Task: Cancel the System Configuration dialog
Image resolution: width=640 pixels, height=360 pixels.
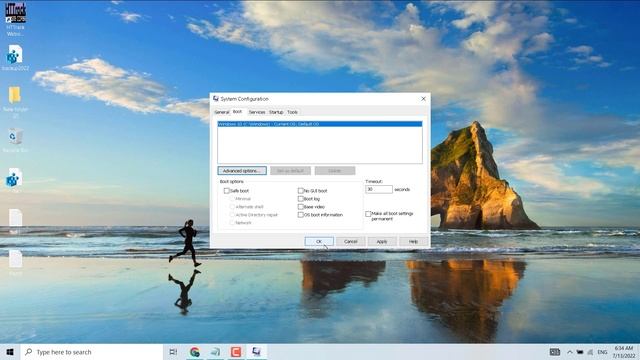Action: click(x=351, y=242)
